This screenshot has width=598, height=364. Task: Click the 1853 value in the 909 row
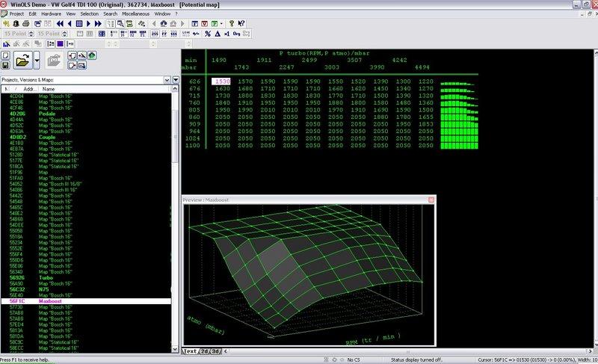(x=425, y=124)
